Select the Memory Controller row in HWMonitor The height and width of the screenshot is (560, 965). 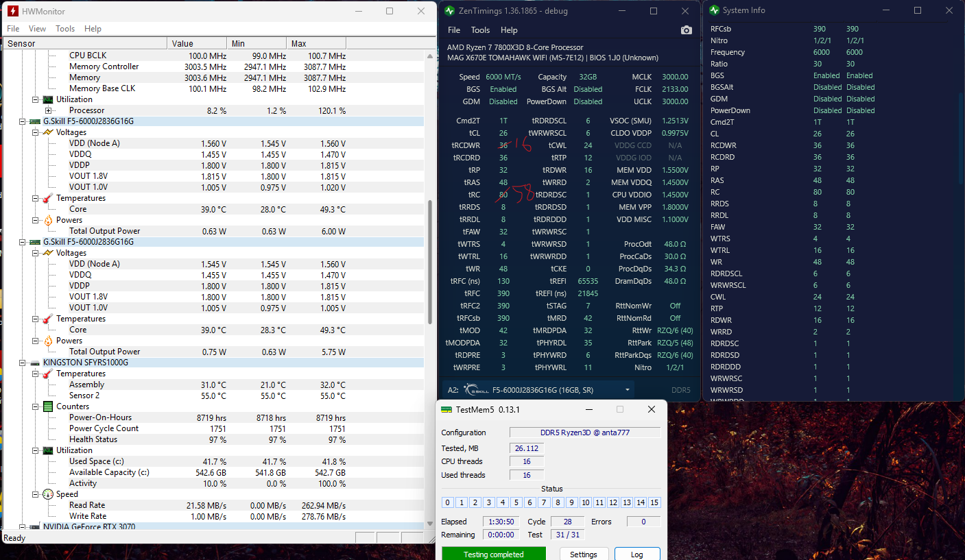click(x=213, y=66)
